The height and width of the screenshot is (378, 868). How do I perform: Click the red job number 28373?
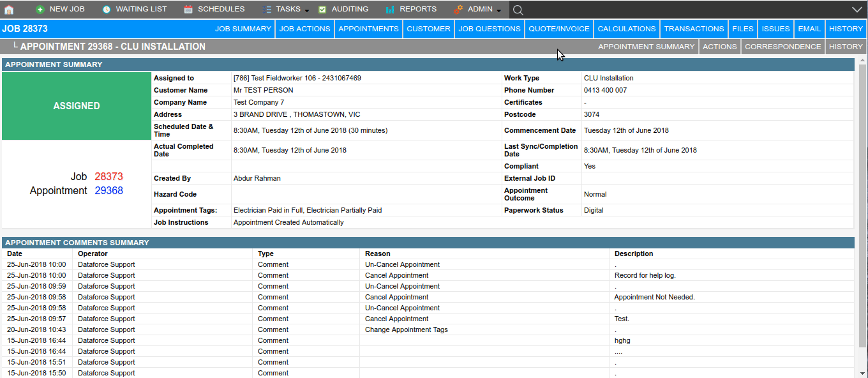pyautogui.click(x=108, y=177)
